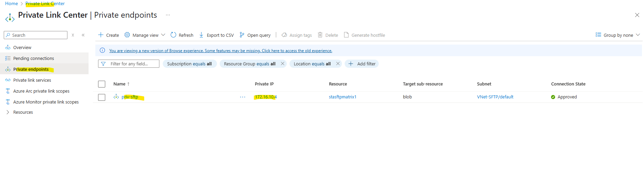Remove the Location filter
This screenshot has width=644, height=191.
[x=338, y=64]
